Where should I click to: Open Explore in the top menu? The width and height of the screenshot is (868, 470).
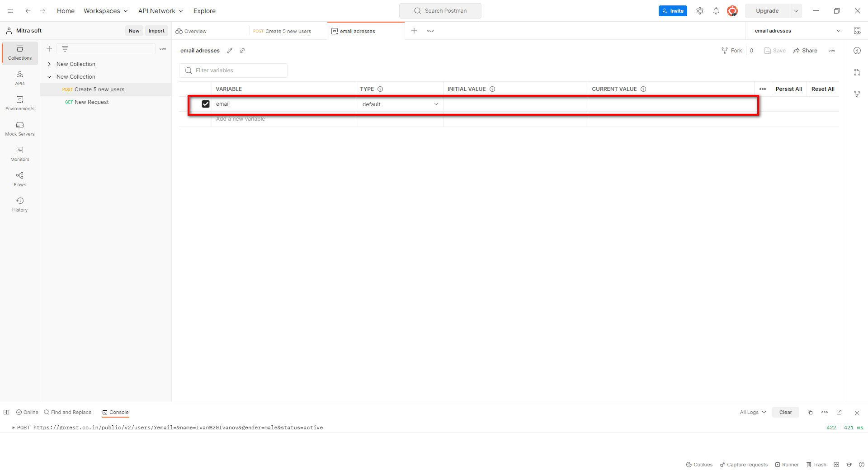(x=204, y=11)
